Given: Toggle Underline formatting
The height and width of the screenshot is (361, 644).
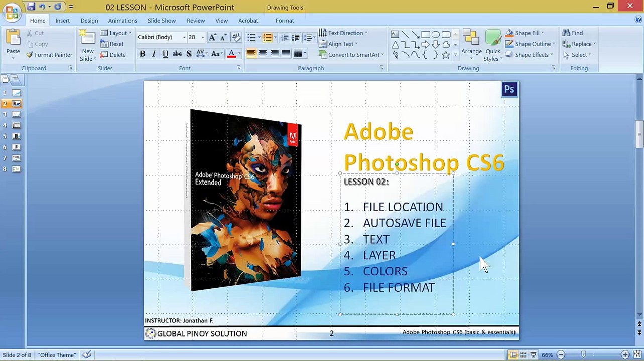Looking at the screenshot, I should tap(165, 54).
